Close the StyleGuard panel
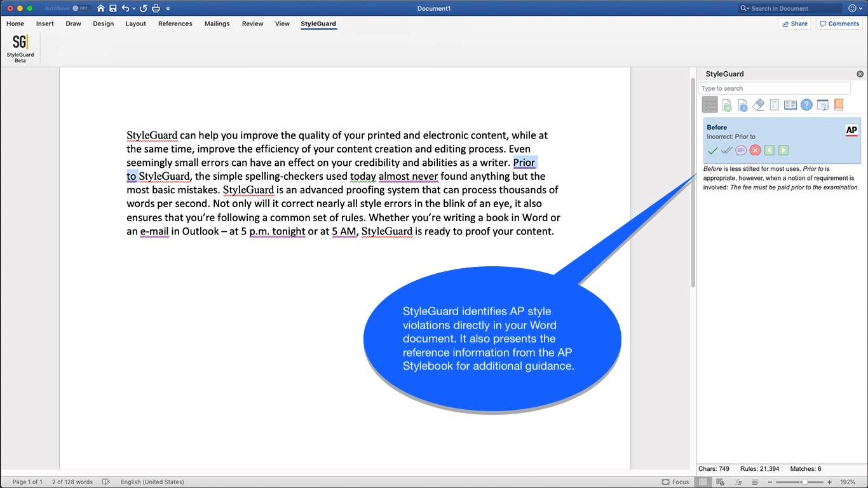 pyautogui.click(x=860, y=74)
